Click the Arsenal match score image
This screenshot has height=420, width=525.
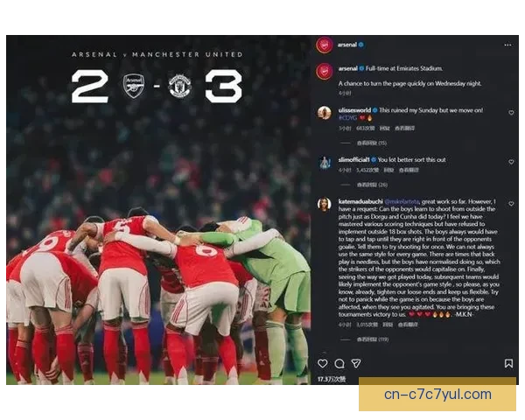tap(158, 210)
